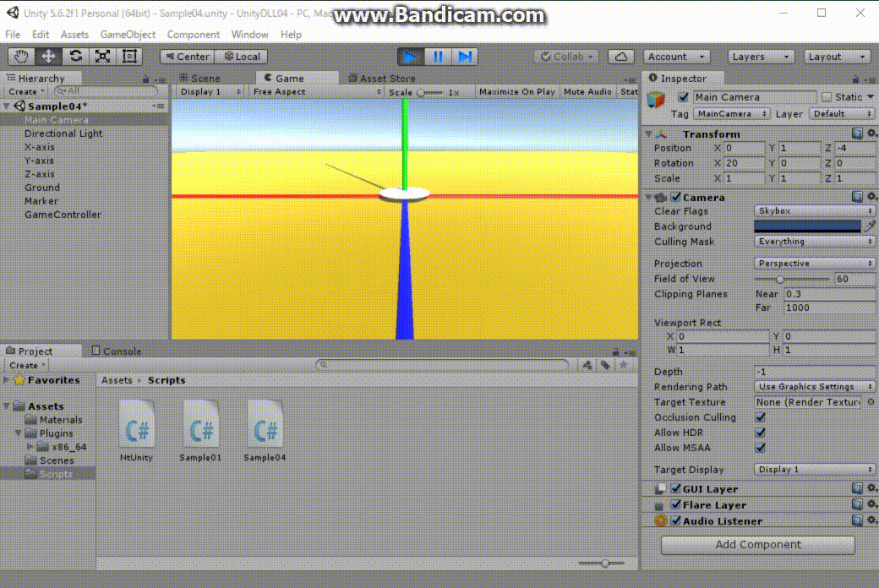Pause the game playback

438,57
